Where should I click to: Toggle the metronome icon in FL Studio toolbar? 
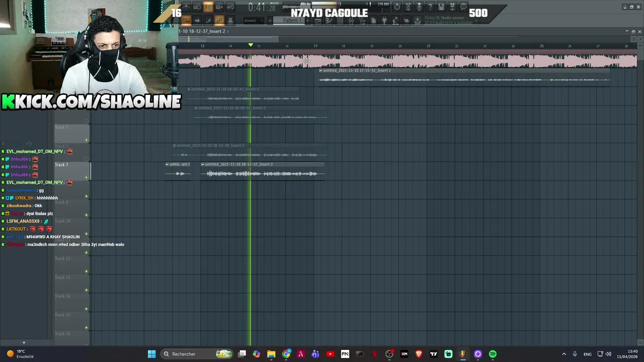[x=186, y=7]
